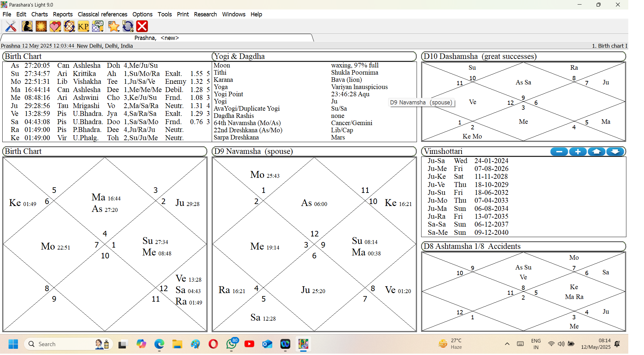Screen dimensions: 644x355
Task: Select the Ju-Ve 18-10-2029 dasha row
Action: click(x=468, y=185)
